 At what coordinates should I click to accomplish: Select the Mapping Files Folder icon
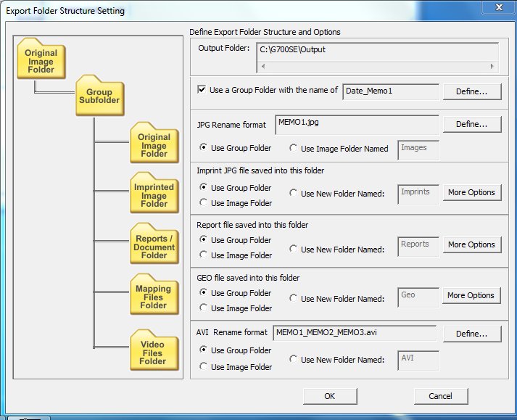point(154,295)
